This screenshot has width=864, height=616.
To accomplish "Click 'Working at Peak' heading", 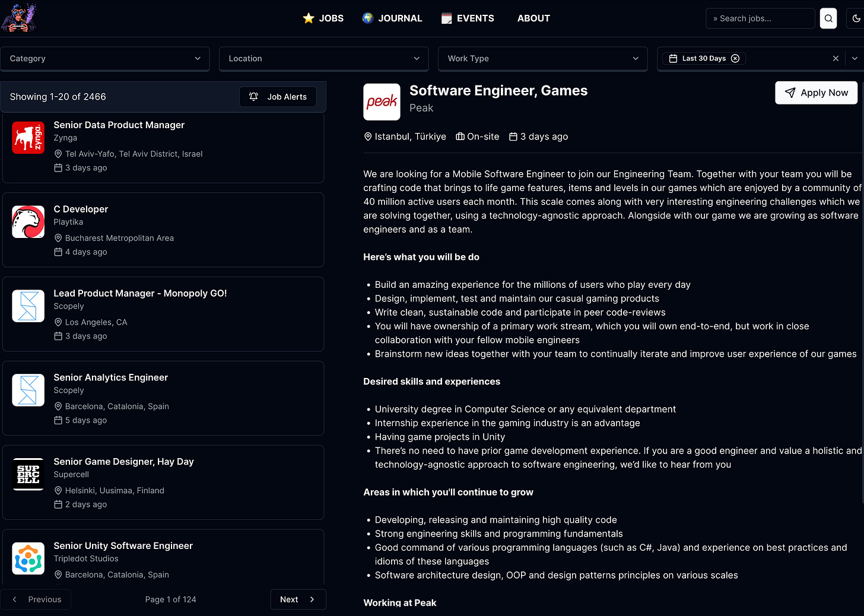I will coord(399,603).
